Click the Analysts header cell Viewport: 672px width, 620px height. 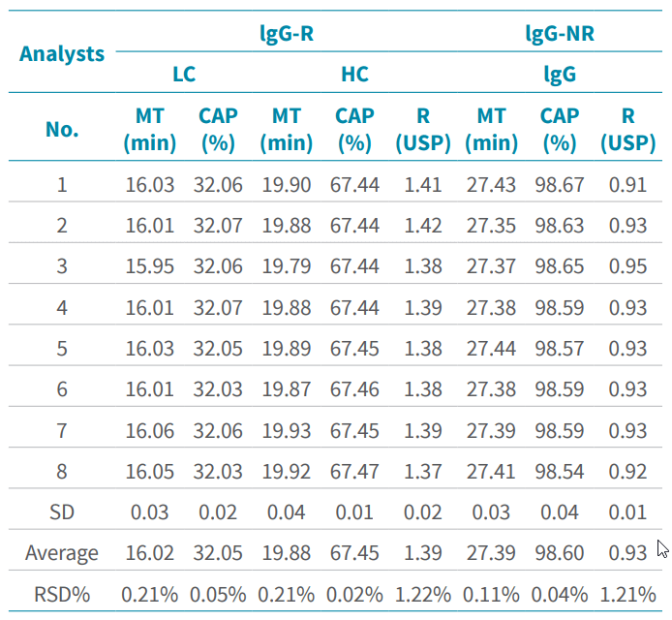coord(62,53)
